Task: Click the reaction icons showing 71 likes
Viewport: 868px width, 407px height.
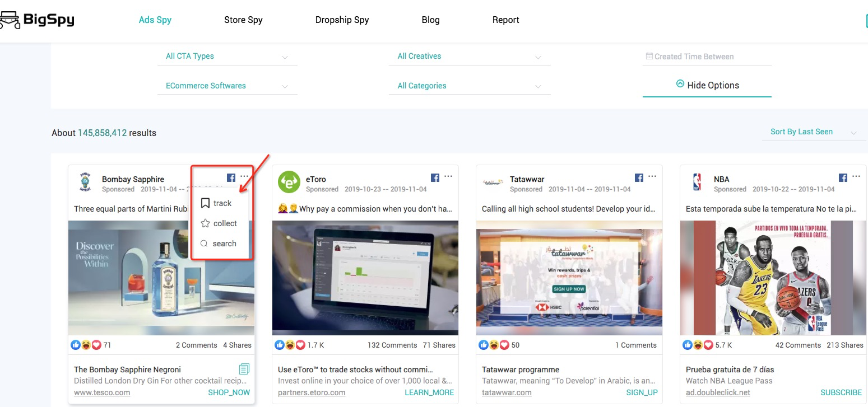Action: (86, 345)
